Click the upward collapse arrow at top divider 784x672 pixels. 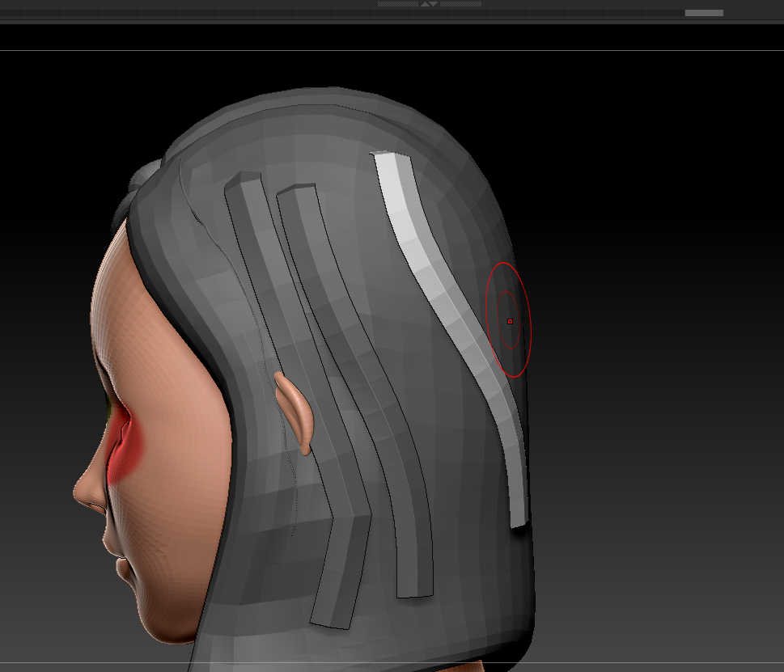point(425,4)
